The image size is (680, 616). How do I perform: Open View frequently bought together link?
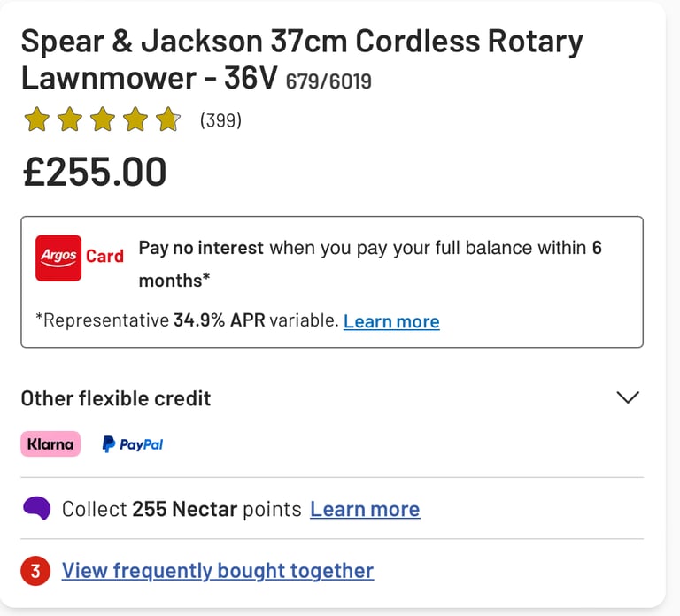218,571
